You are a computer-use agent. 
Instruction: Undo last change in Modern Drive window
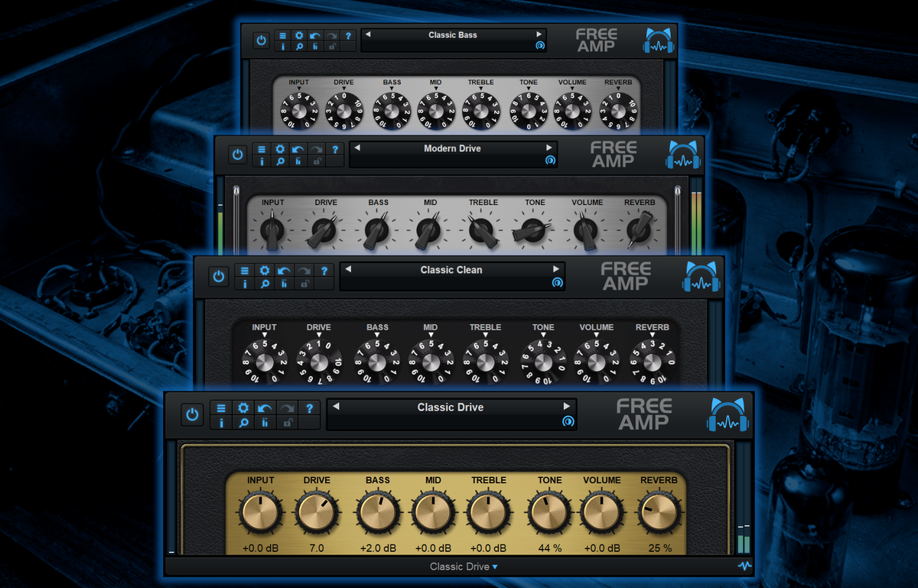(x=297, y=150)
